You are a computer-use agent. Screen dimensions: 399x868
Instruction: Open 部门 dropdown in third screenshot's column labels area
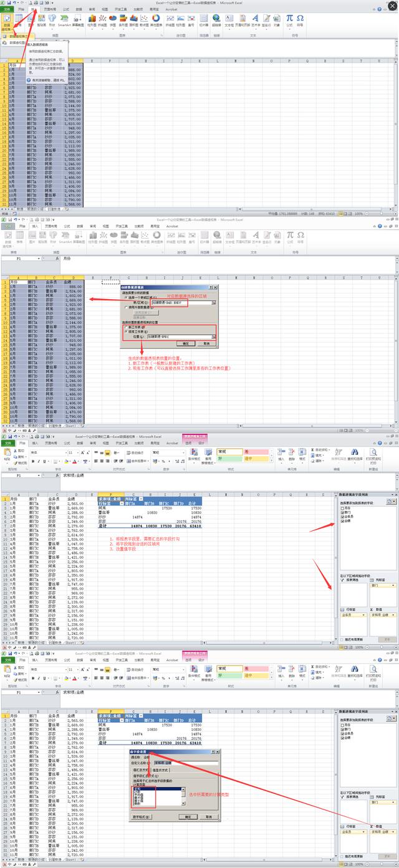[x=393, y=585]
